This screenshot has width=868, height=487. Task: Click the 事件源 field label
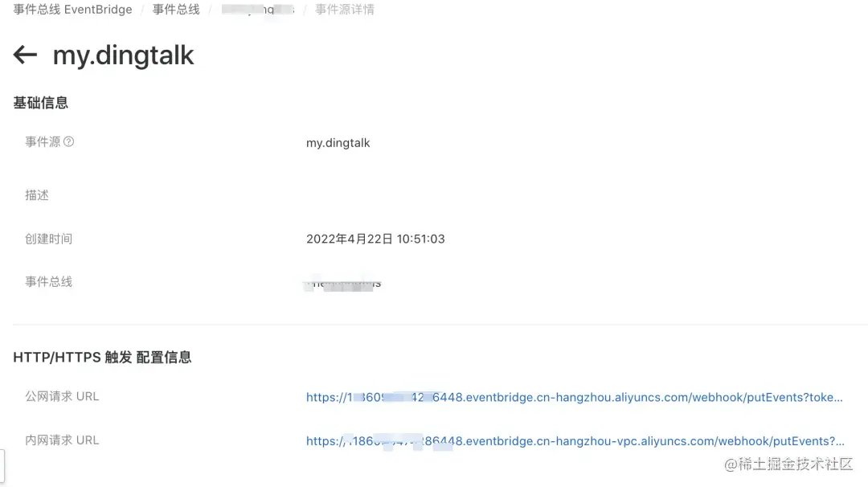(43, 142)
